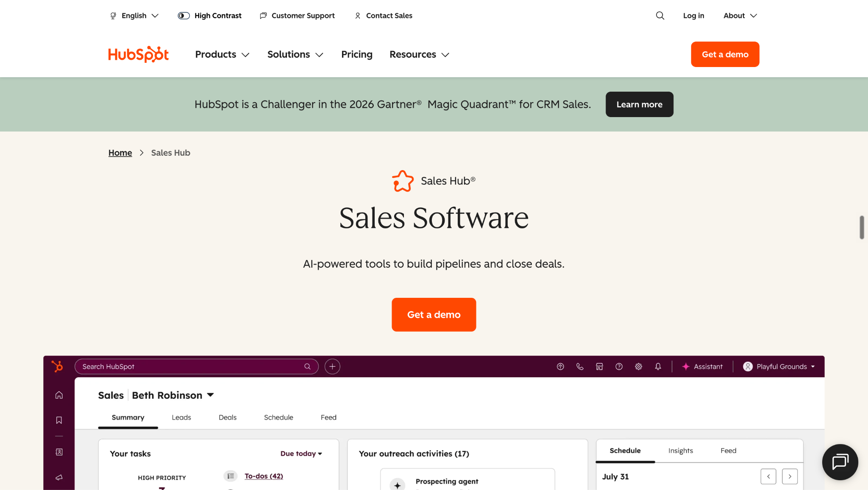Open the Beth Robinson user dropdown

[173, 395]
